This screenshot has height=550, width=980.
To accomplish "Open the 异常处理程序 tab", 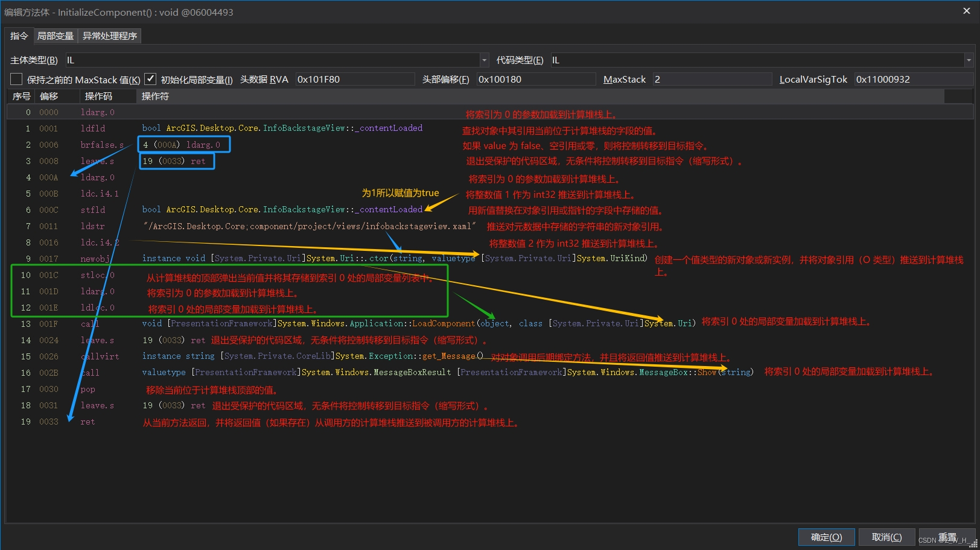I will (x=110, y=36).
